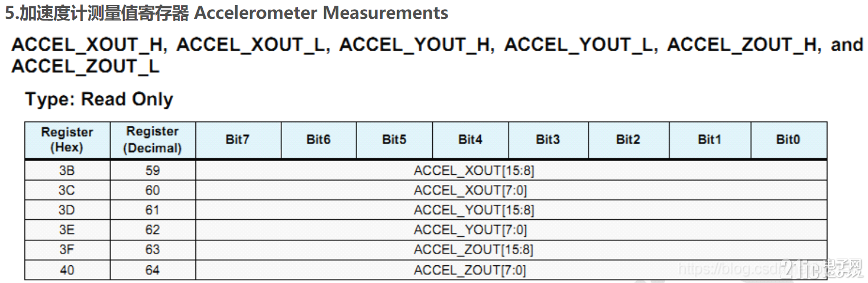Viewport: 868px width, 283px height.
Task: Select the Register (Decimal) column header
Action: [x=153, y=140]
